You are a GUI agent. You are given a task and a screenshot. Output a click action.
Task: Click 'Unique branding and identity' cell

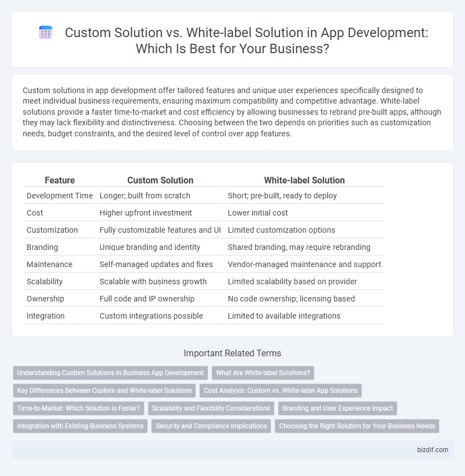pyautogui.click(x=160, y=247)
